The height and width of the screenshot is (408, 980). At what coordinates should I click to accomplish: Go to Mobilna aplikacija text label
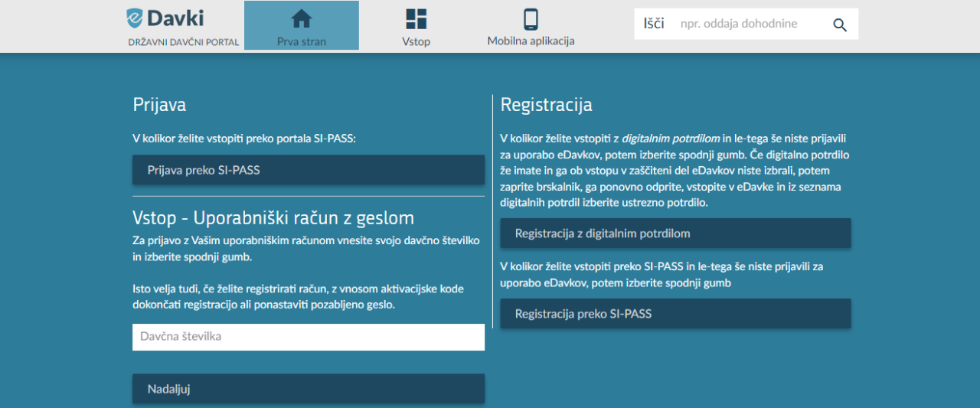pos(531,41)
